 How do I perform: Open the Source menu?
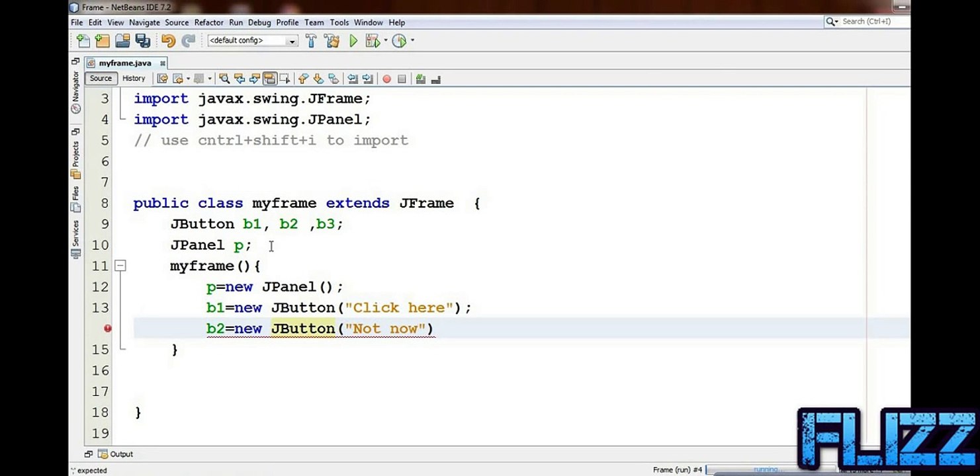tap(177, 22)
